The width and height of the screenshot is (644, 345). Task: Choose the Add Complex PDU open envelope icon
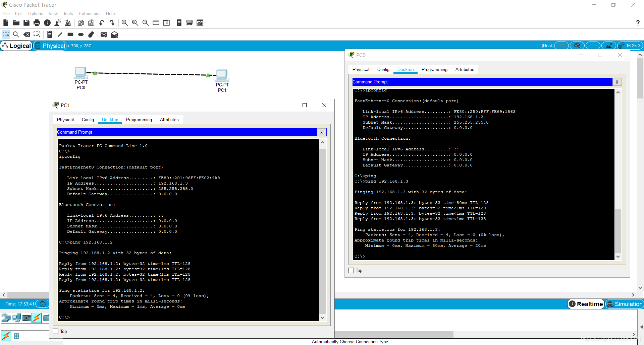pyautogui.click(x=114, y=34)
